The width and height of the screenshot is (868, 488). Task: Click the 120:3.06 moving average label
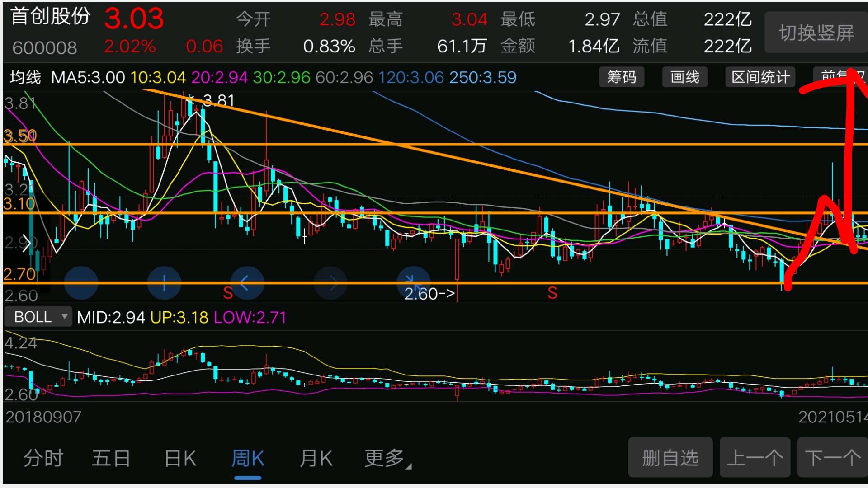411,77
